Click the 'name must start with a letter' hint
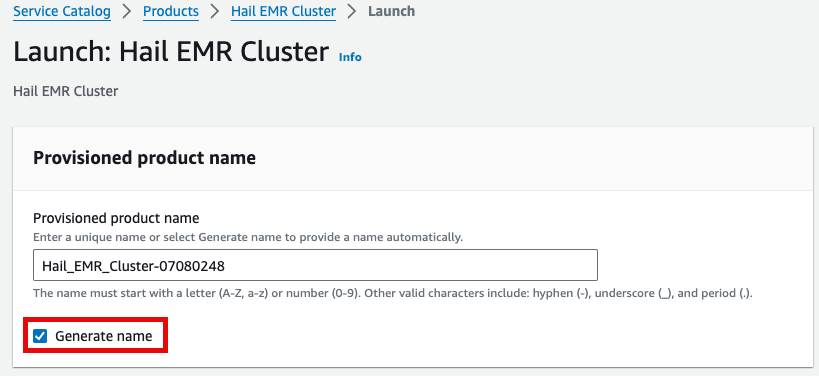 tap(393, 293)
